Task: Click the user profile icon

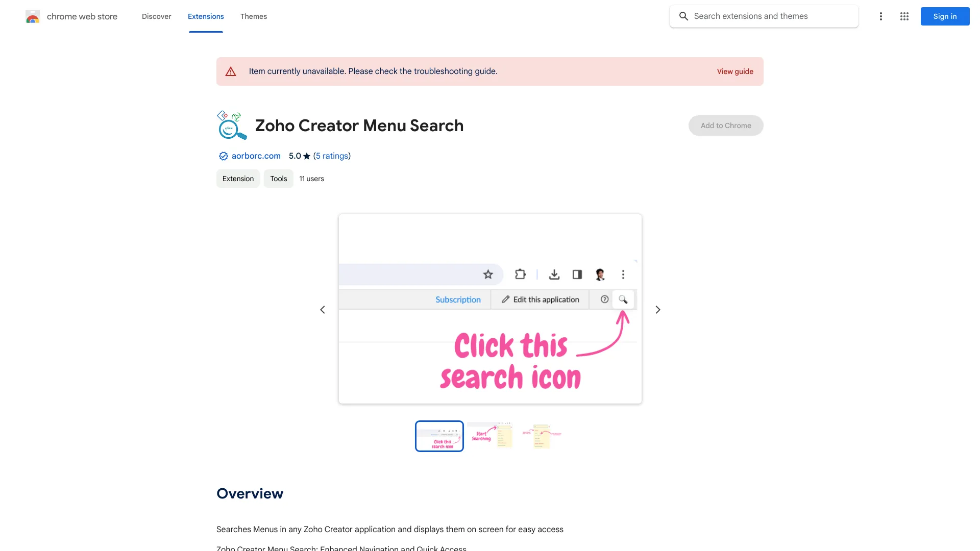Action: click(x=599, y=274)
